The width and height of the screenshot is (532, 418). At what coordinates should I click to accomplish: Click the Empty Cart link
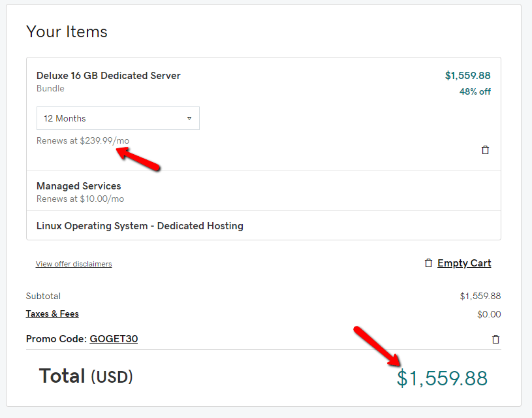tap(464, 263)
